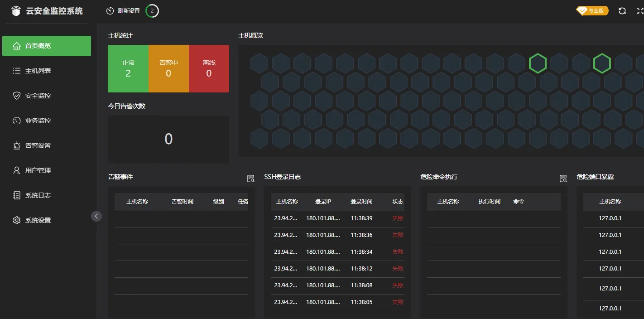Click the red 离线 host count tile
The width and height of the screenshot is (644, 319).
click(209, 68)
